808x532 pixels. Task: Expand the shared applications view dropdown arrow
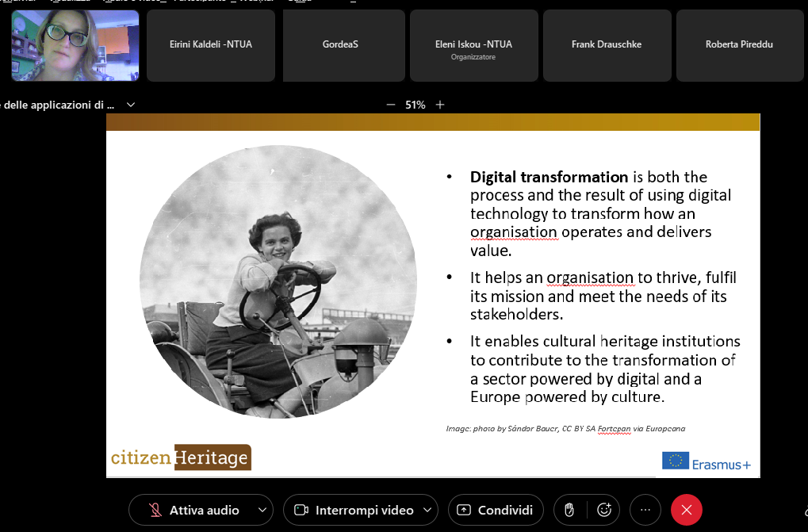(x=131, y=105)
